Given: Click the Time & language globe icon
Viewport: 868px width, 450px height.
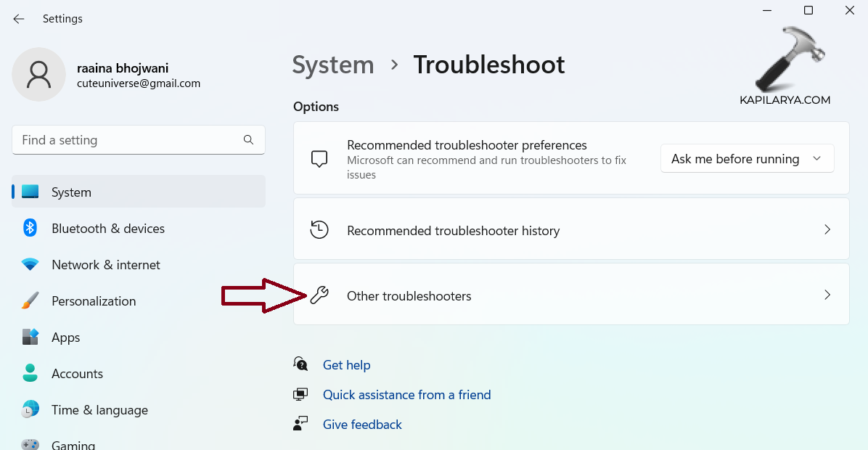Looking at the screenshot, I should coord(30,410).
